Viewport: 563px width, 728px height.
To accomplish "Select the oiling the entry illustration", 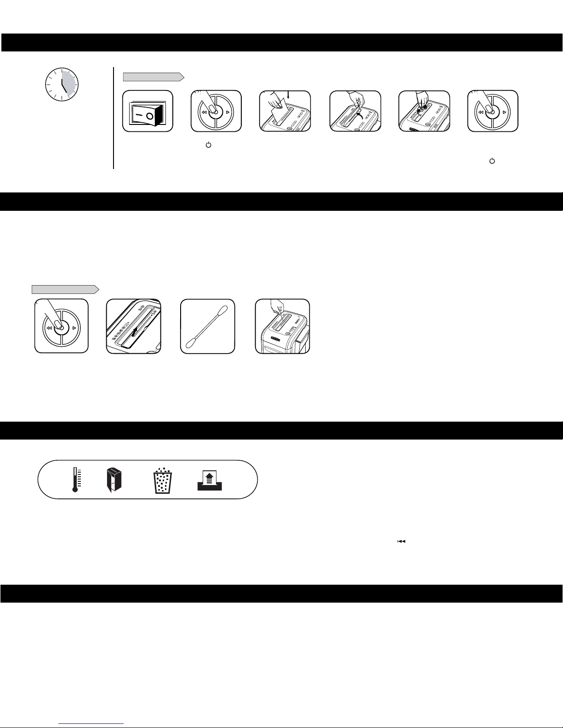I will click(x=355, y=111).
